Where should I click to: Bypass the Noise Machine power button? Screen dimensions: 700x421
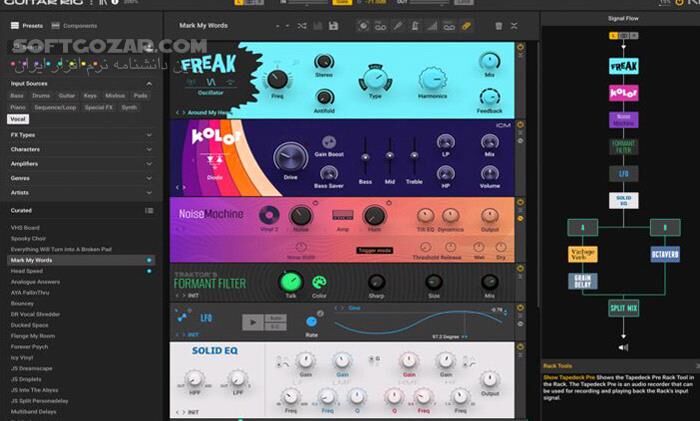click(520, 202)
